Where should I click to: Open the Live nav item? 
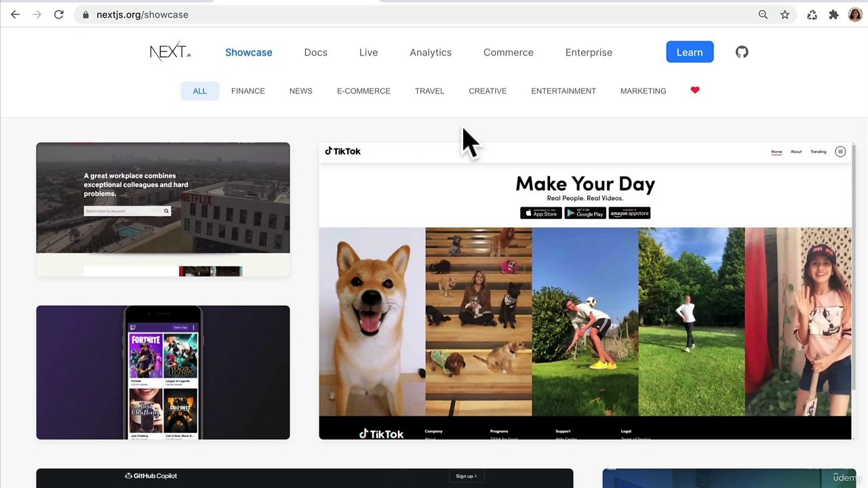click(368, 52)
